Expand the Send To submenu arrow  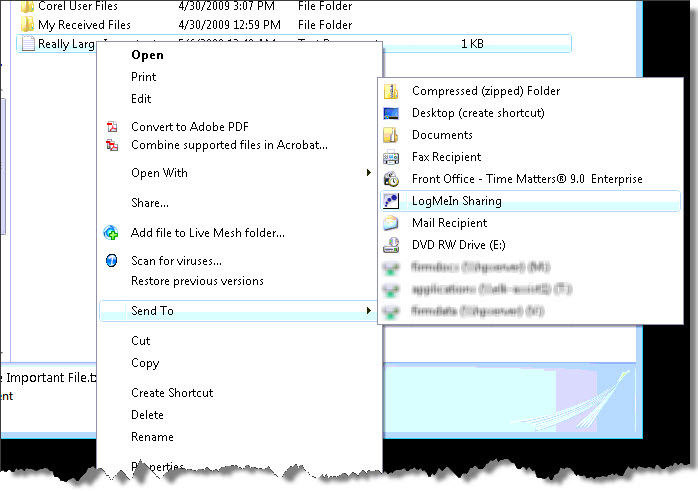369,311
